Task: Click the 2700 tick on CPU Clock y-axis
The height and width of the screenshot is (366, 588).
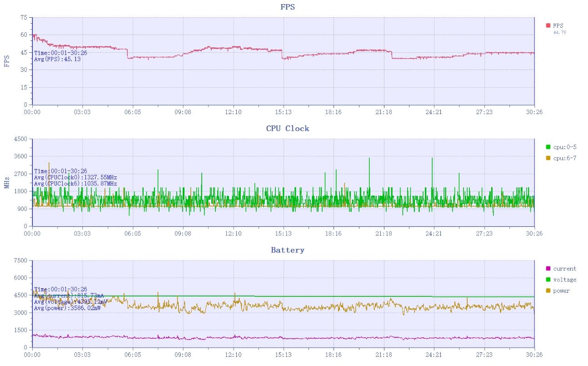Action: 20,174
